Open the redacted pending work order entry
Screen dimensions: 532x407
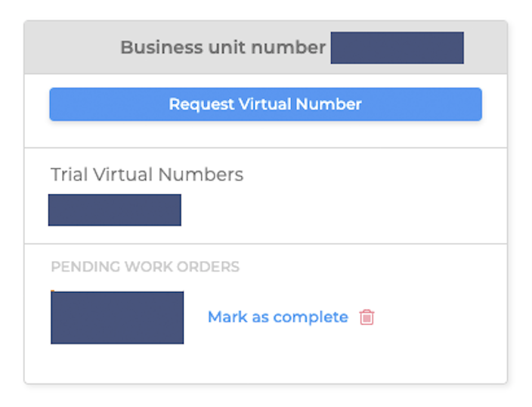click(x=117, y=317)
